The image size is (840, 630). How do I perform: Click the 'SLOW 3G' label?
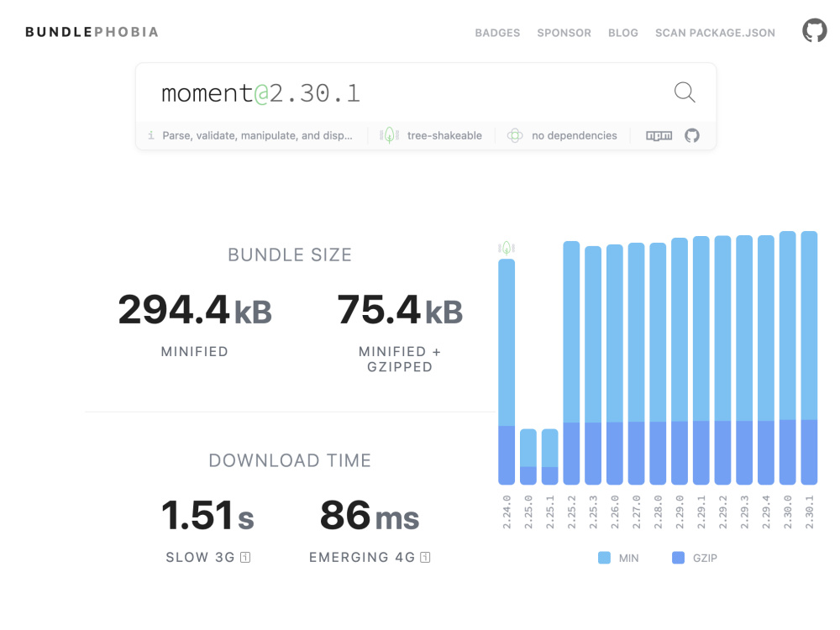[201, 557]
